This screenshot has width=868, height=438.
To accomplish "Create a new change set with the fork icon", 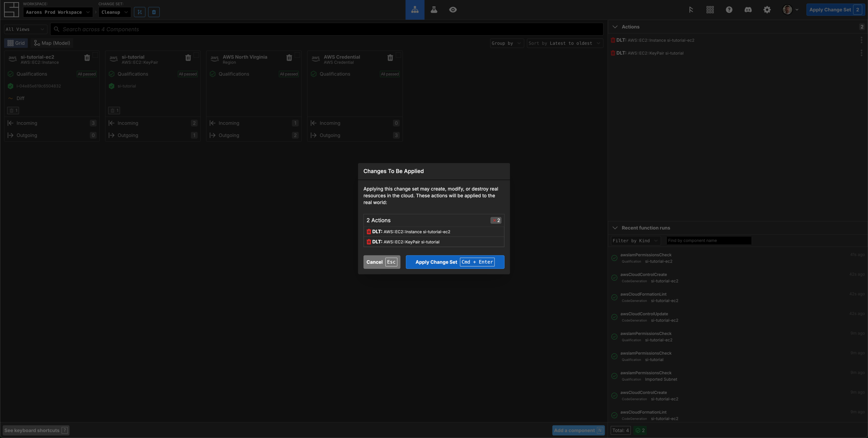I will tap(139, 12).
